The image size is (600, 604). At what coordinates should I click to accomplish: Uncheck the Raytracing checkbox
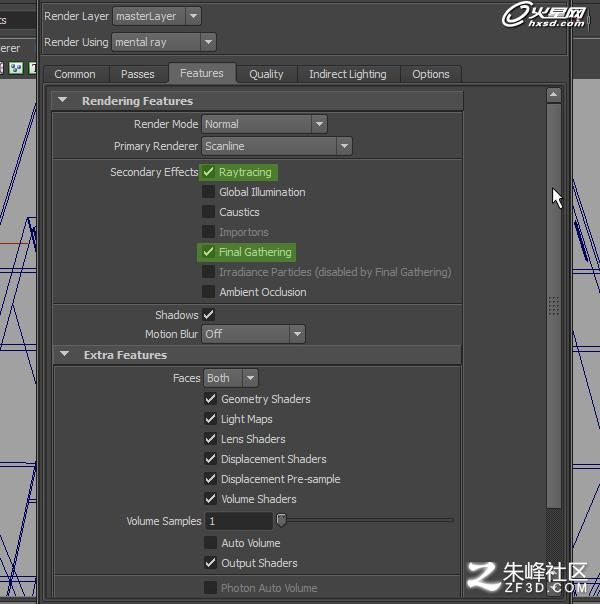coord(208,172)
